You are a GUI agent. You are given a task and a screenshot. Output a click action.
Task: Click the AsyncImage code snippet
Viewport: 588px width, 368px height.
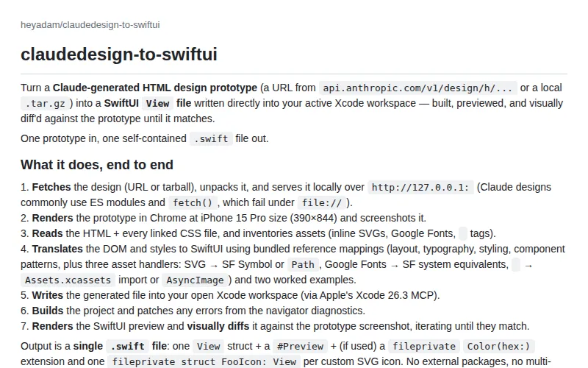tap(195, 280)
